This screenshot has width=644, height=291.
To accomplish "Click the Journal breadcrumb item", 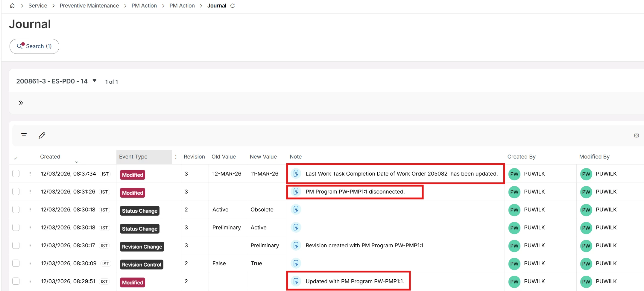I will (x=217, y=6).
